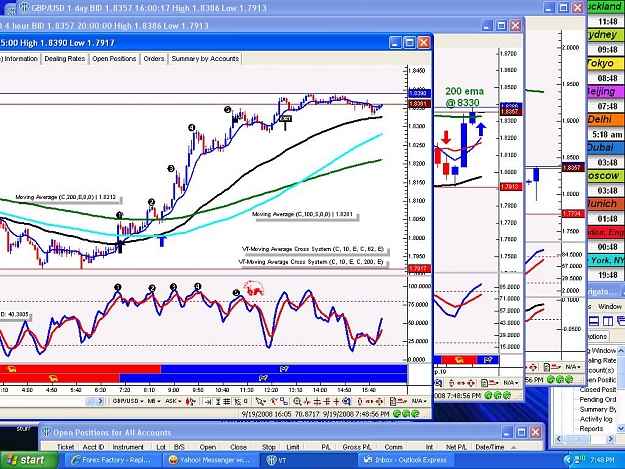Select the shapes drawing tool icon

[284, 401]
